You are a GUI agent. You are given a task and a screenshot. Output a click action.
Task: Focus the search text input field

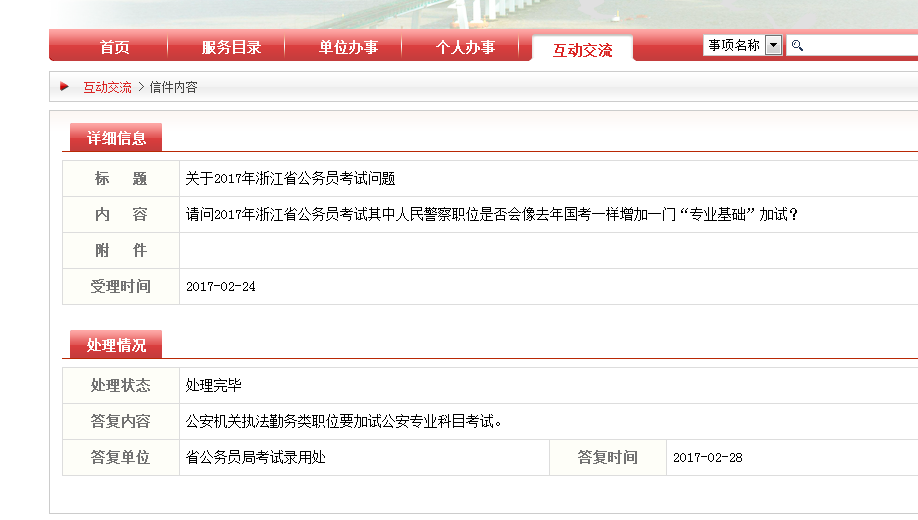[860, 46]
